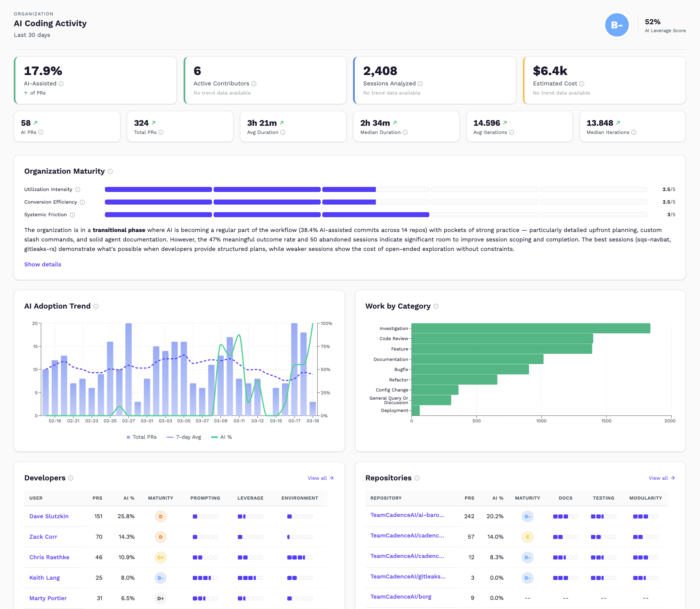The image size is (700, 609).
Task: Click the info icon next to Repositories heading
Action: [x=417, y=478]
